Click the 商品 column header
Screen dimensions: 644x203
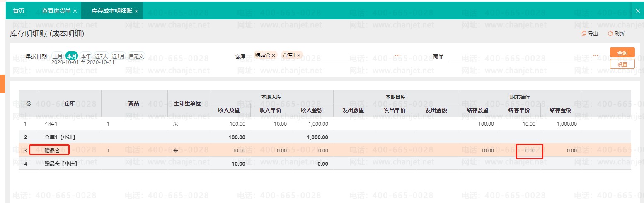pyautogui.click(x=134, y=103)
